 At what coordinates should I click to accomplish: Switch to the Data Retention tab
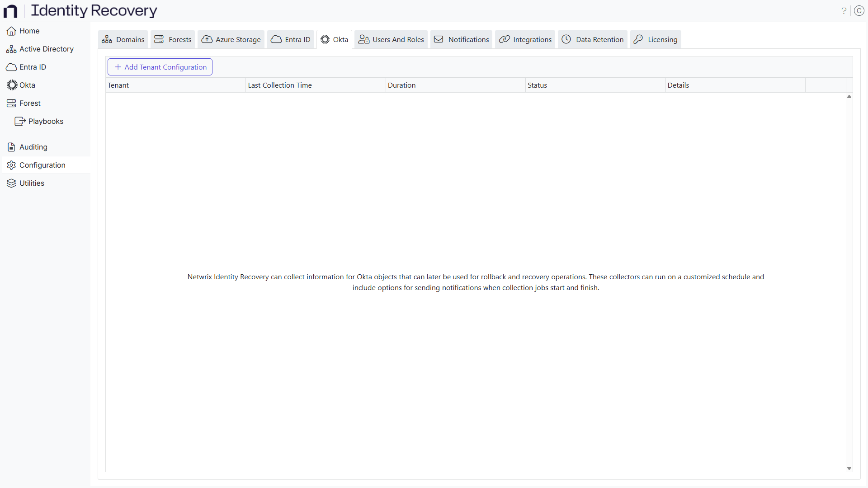coord(592,39)
